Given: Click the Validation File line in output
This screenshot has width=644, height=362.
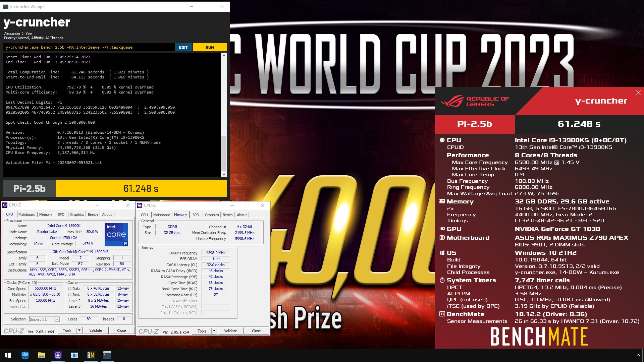Looking at the screenshot, I should 54,163.
